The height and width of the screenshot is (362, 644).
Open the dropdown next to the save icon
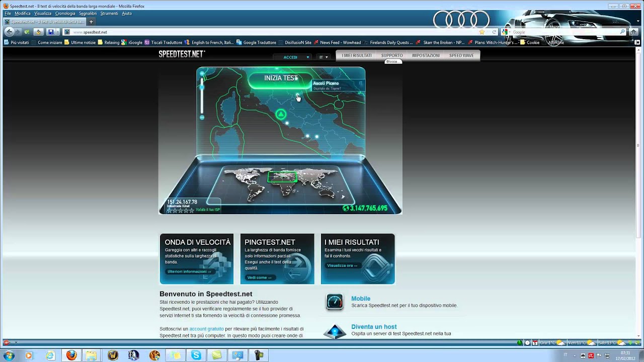(x=57, y=32)
